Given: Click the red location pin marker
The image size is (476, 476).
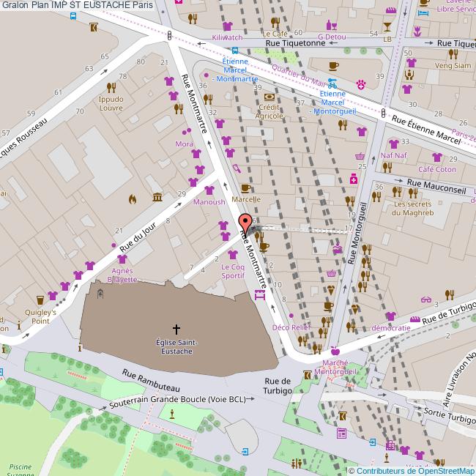Looking at the screenshot, I should [x=245, y=223].
